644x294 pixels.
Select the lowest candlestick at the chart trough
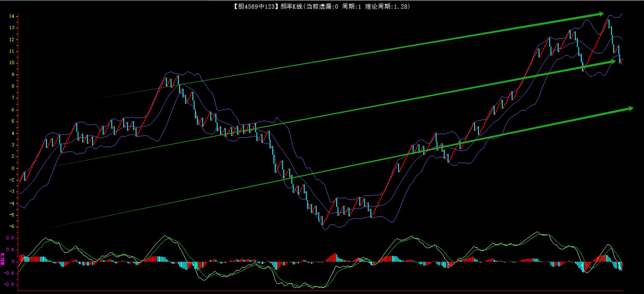tap(322, 222)
